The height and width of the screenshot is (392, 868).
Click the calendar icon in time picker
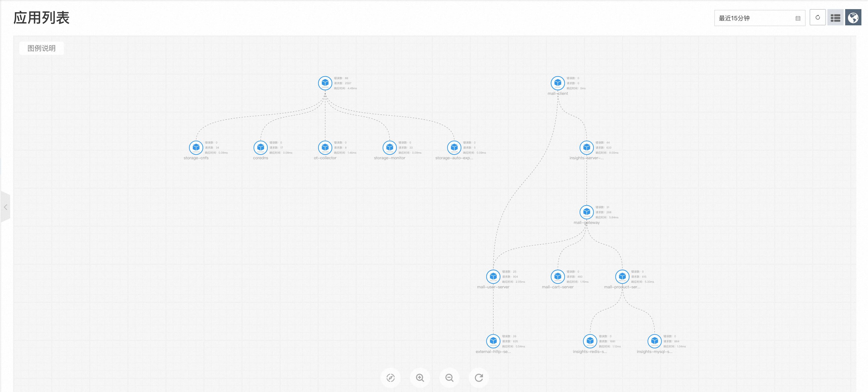[x=798, y=18]
